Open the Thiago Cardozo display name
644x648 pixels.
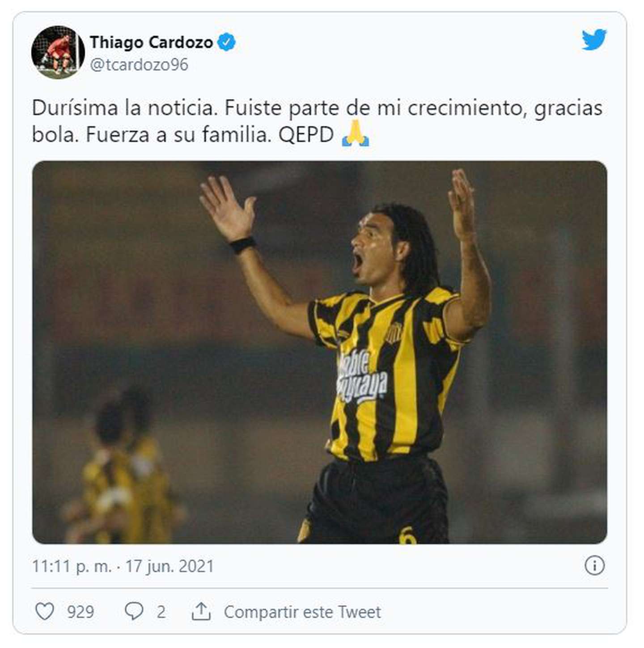click(x=151, y=42)
